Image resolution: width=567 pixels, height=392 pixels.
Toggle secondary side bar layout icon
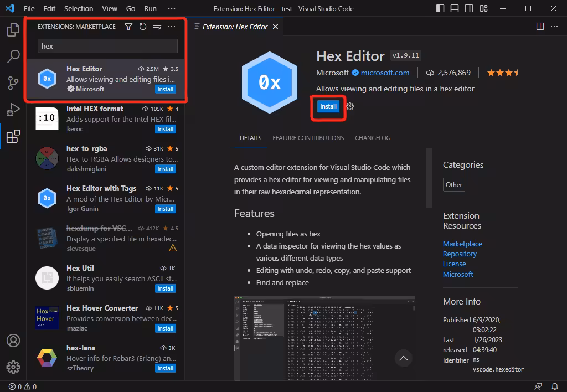pos(469,8)
